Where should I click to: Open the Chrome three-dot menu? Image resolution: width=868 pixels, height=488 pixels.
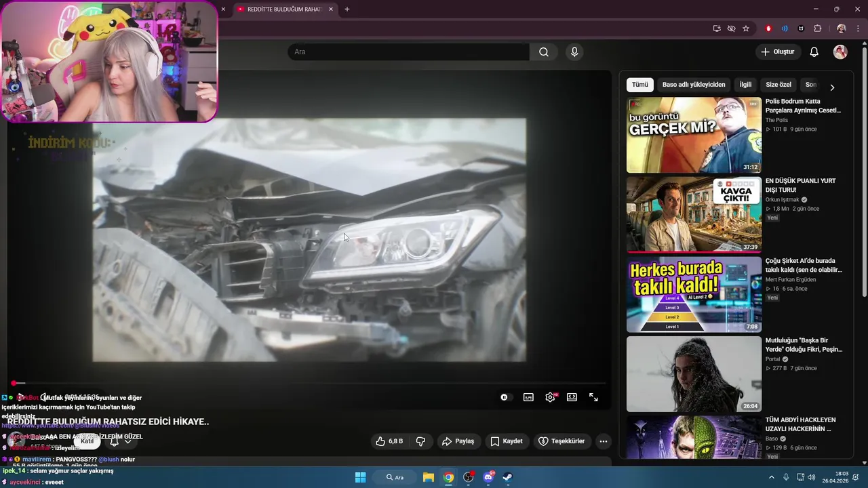coord(859,28)
